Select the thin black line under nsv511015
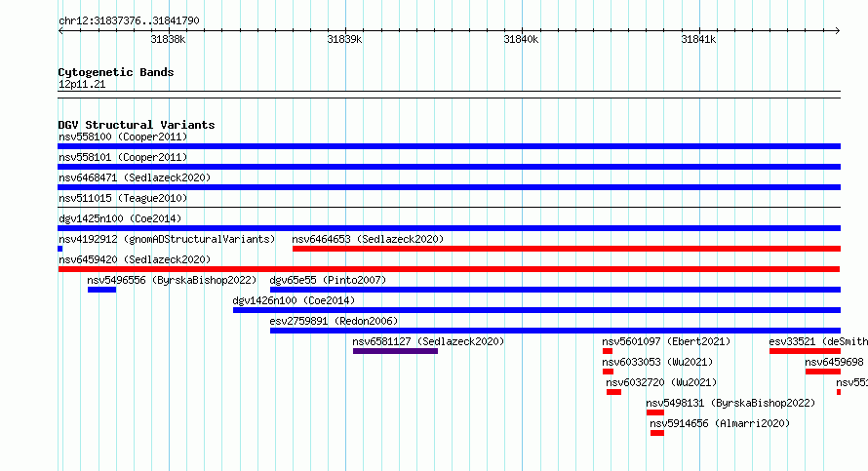This screenshot has height=471, width=868. click(449, 208)
